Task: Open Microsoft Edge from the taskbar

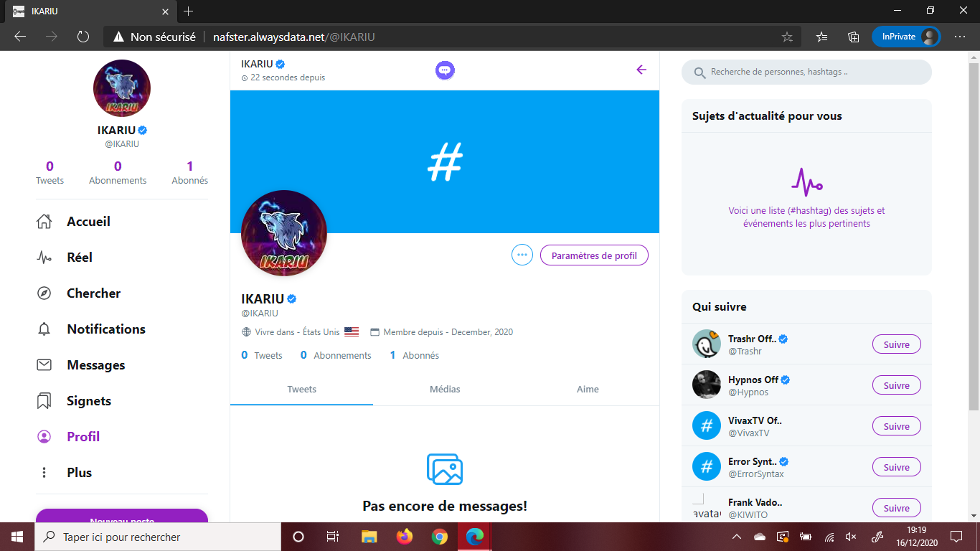Action: click(474, 537)
